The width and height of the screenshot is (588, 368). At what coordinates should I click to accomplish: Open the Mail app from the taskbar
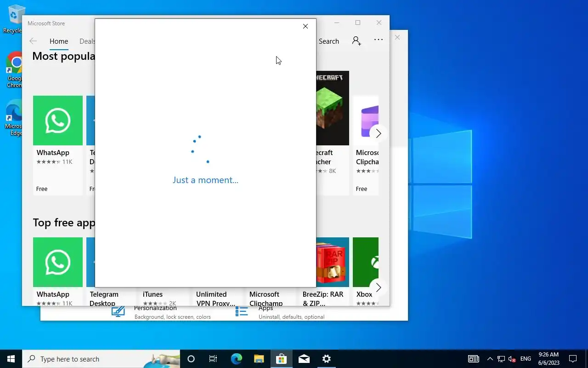(x=304, y=359)
